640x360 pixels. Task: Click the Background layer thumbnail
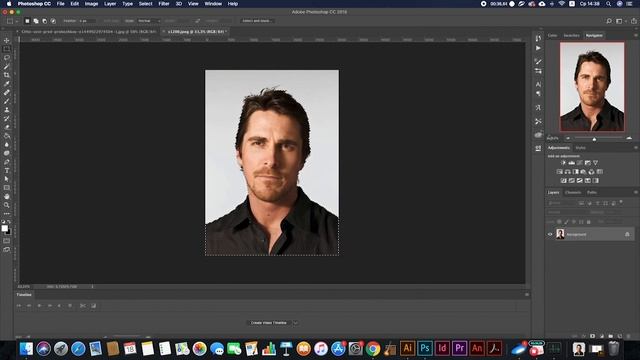(x=560, y=234)
